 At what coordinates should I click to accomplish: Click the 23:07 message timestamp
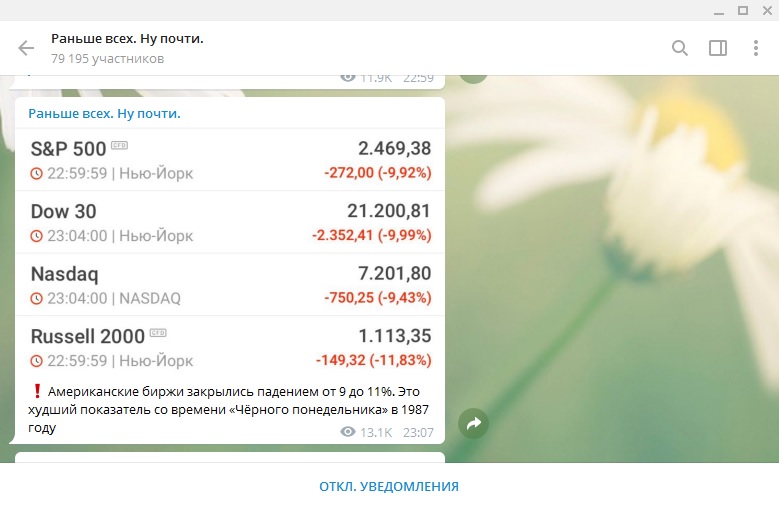[418, 432]
